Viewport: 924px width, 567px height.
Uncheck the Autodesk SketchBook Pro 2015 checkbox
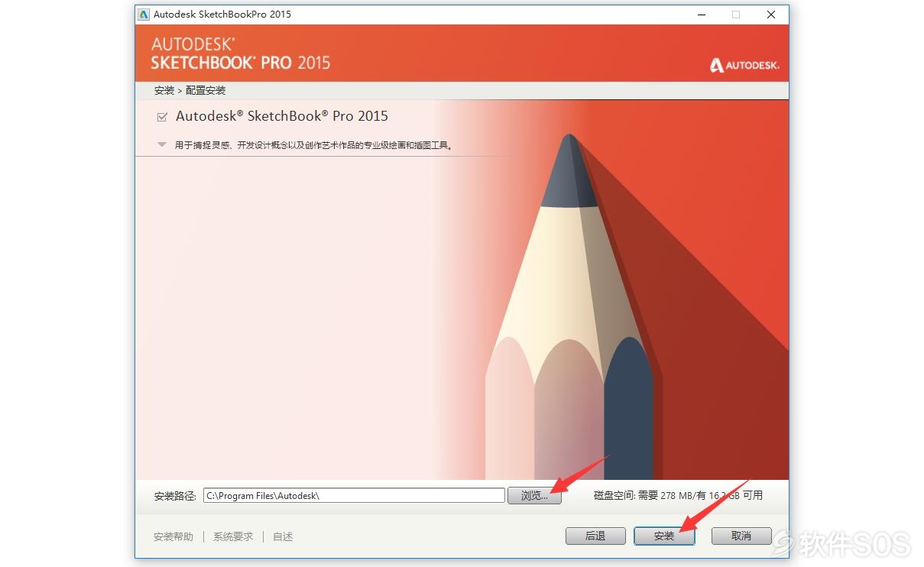coord(162,117)
